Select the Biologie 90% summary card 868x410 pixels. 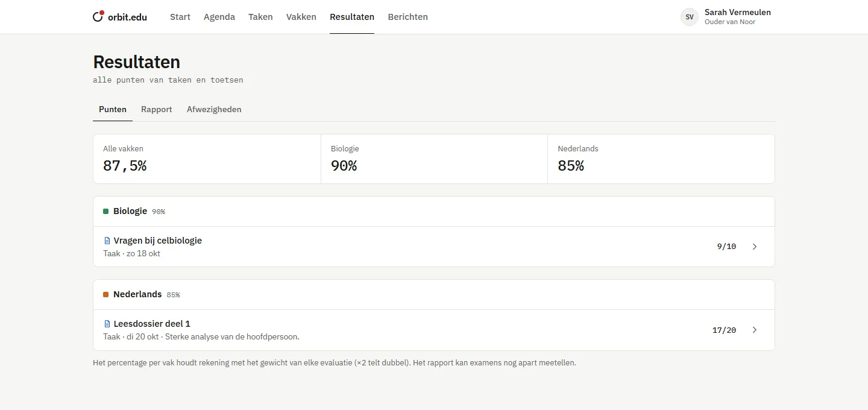coord(434,159)
